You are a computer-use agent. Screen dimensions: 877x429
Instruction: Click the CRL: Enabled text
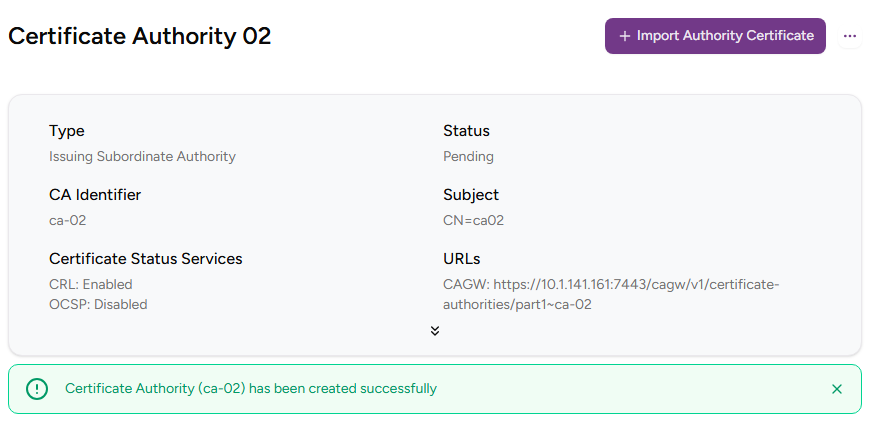pos(91,285)
